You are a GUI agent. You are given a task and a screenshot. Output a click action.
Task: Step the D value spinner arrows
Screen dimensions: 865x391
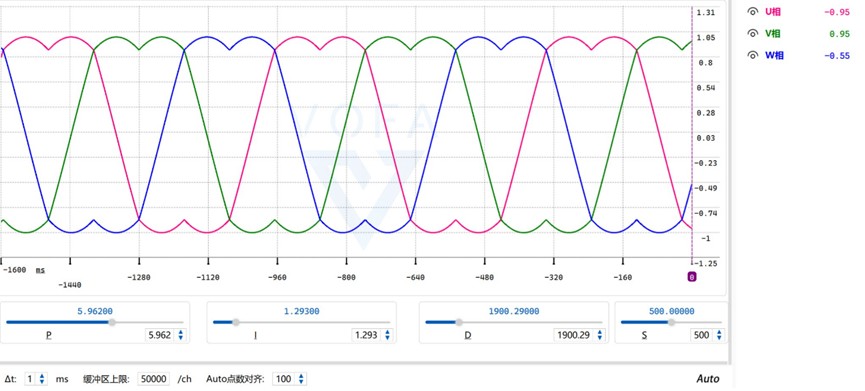[599, 335]
